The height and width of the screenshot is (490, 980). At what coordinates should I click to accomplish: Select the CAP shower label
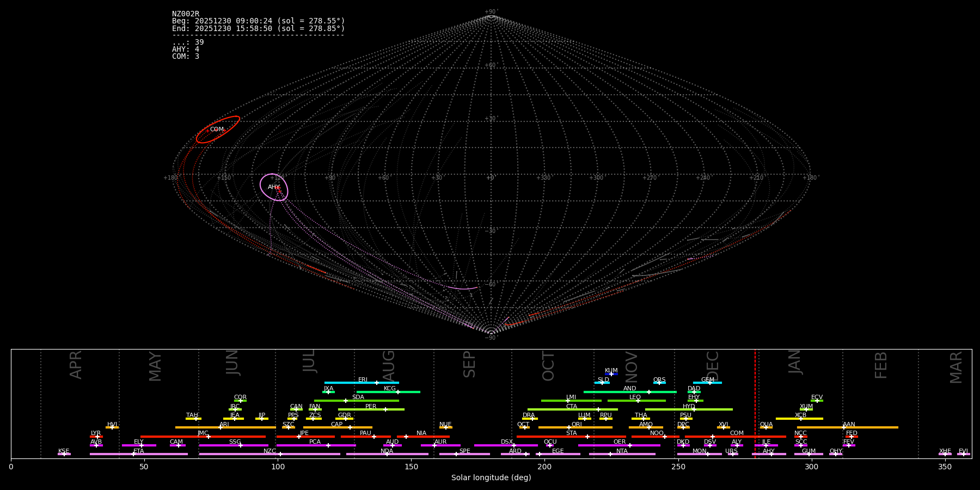click(x=337, y=424)
